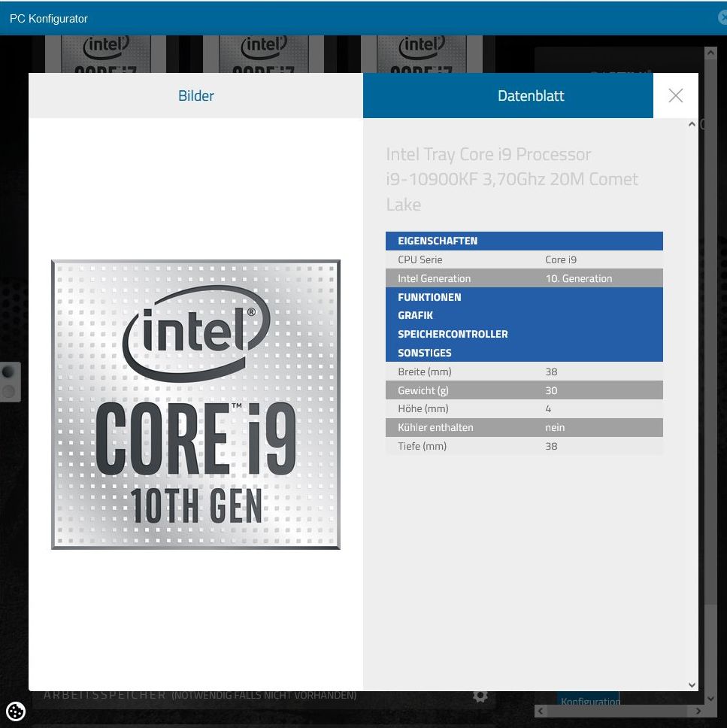This screenshot has width=727, height=728.
Task: Click the Intel Core i9 10th Gen image
Action: (x=195, y=405)
